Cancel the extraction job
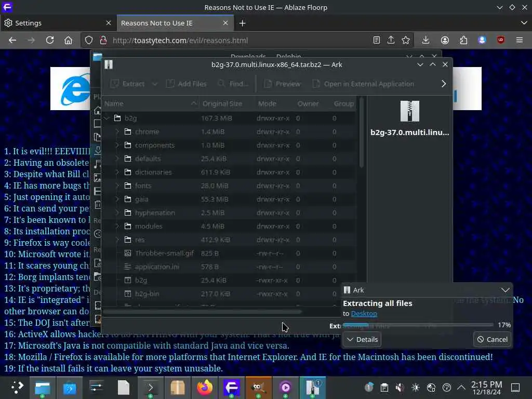 click(493, 340)
